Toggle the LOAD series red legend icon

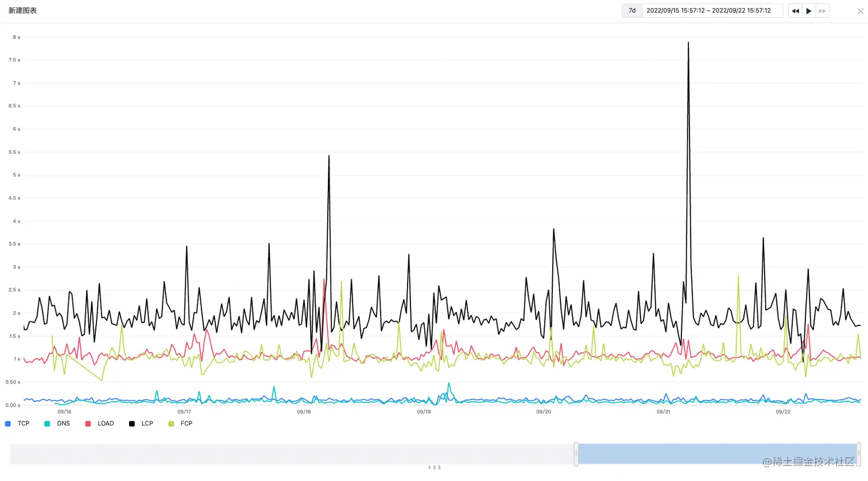[88, 424]
